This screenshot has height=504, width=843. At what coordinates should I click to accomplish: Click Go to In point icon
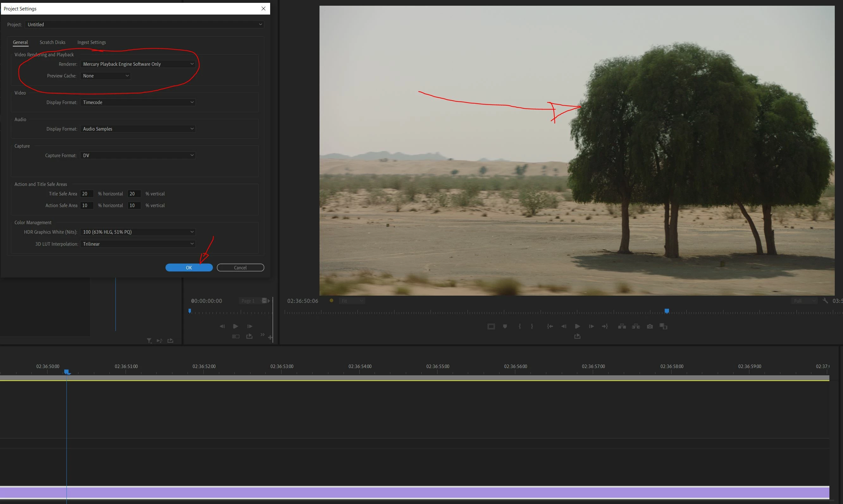[x=550, y=326]
